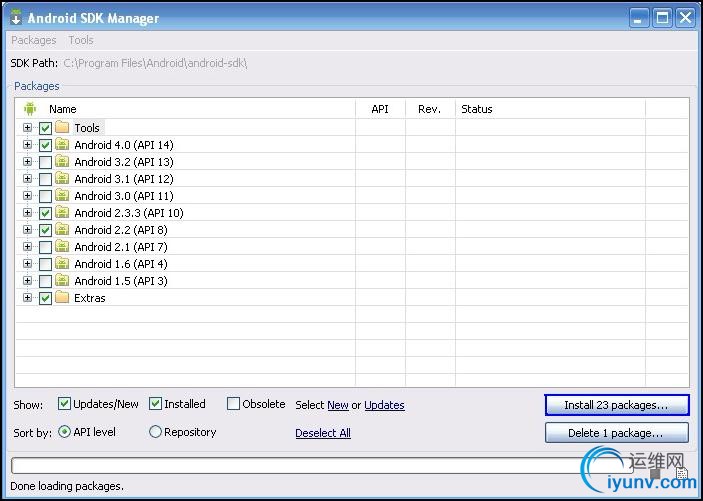Click the Extras folder icon
Screen dimensions: 703x501
coord(62,298)
